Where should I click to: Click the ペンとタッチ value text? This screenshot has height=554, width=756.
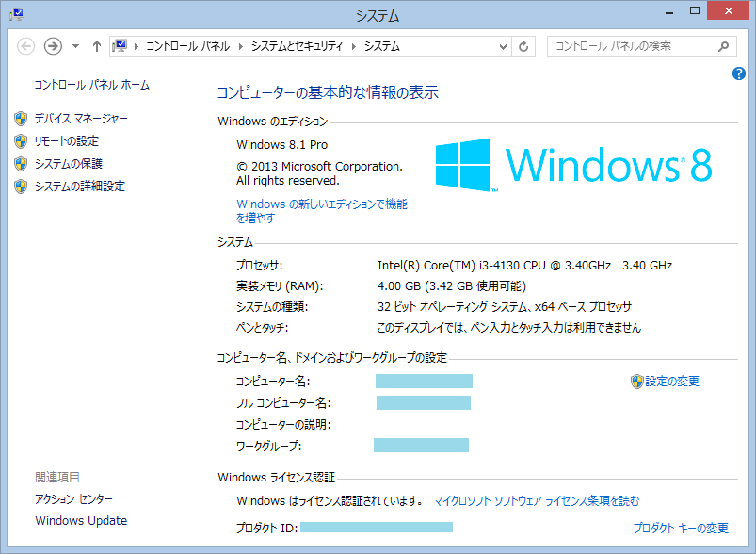pyautogui.click(x=509, y=328)
